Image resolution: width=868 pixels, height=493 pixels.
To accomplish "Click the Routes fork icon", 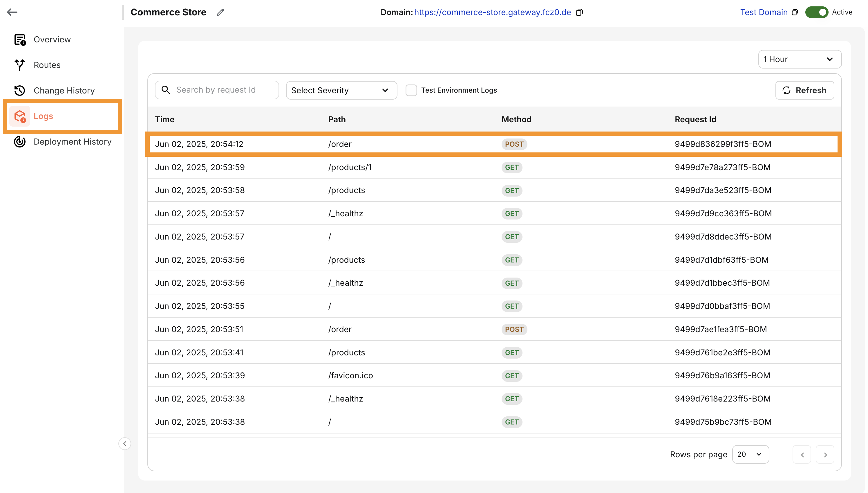I will [20, 65].
